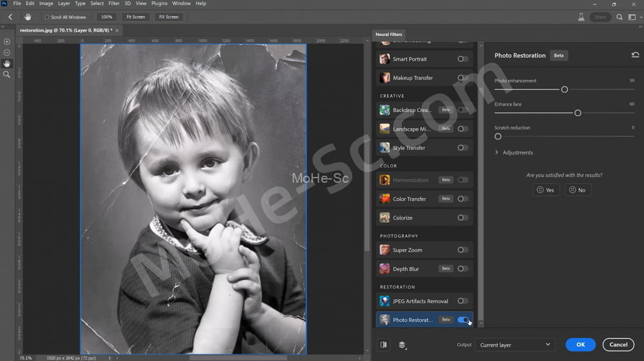
Task: Select the Hand tool in options bar
Action: pyautogui.click(x=28, y=17)
